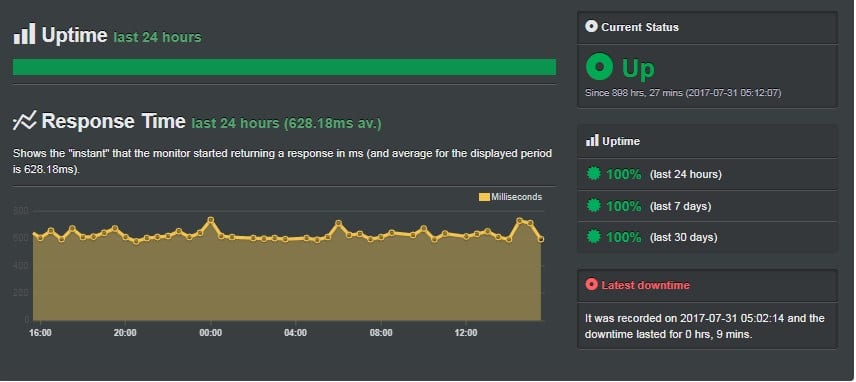Click the Current Status panel header
Image resolution: width=856 pixels, height=382 pixels.
pos(707,27)
